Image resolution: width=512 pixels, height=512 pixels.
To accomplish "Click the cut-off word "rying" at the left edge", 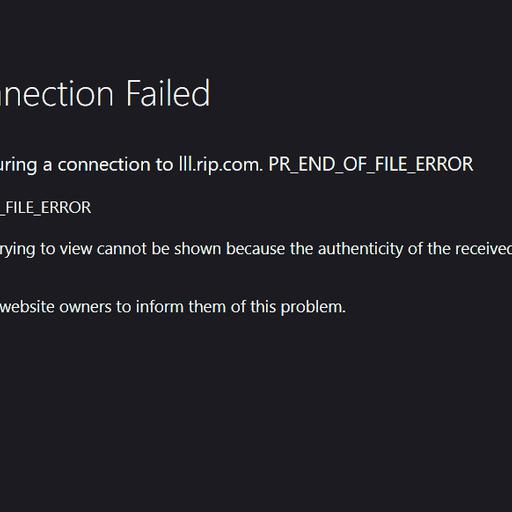I will (x=18, y=250).
